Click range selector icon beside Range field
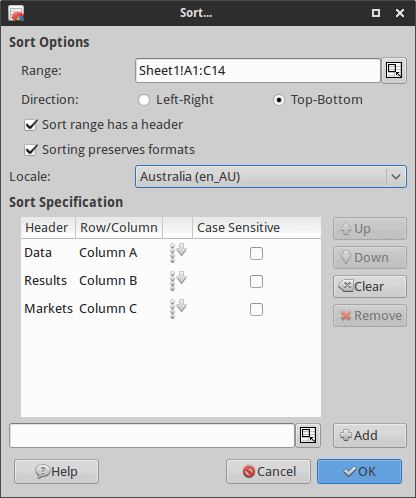Screen dimensions: 416x498 (394, 70)
